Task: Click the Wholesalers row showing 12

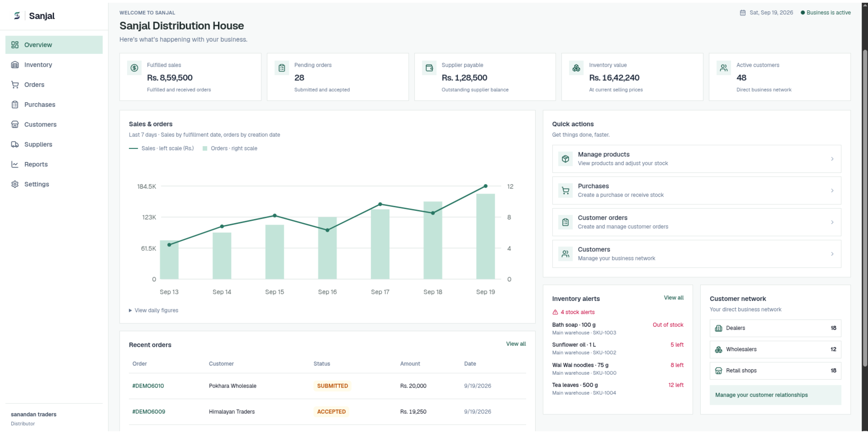Action: 775,349
